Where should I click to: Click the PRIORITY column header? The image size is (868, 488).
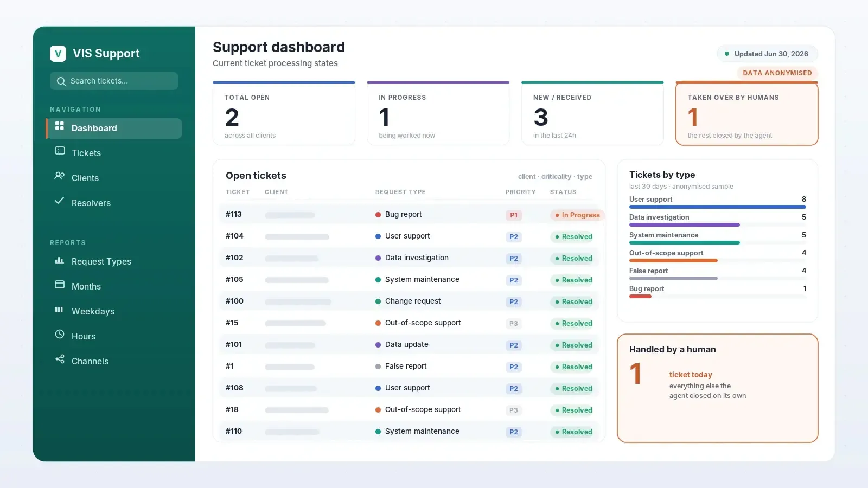pyautogui.click(x=521, y=192)
